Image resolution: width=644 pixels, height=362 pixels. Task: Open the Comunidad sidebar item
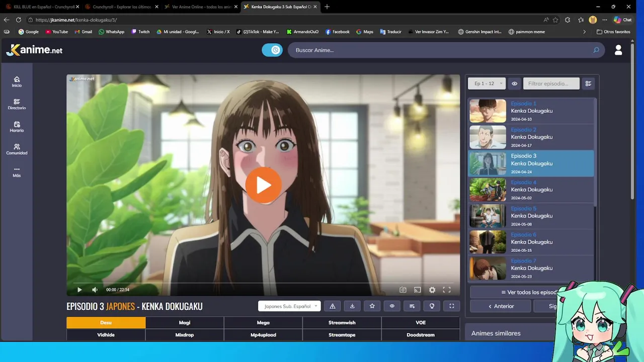17,149
